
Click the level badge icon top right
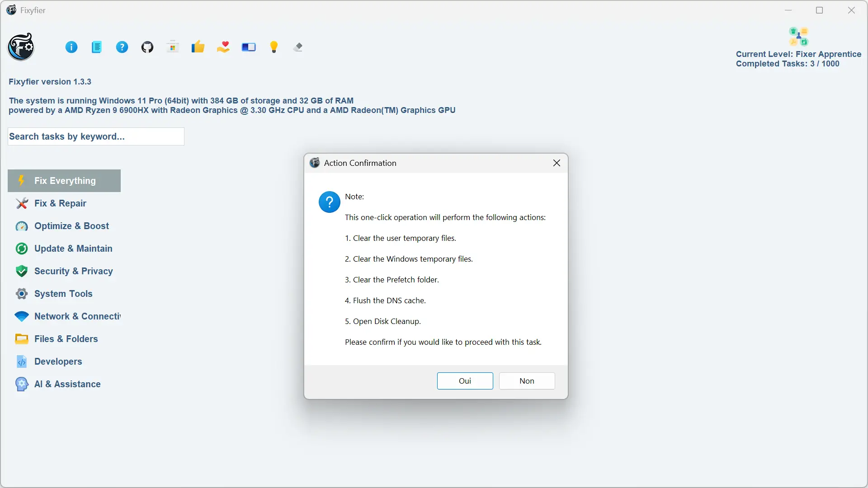[798, 37]
